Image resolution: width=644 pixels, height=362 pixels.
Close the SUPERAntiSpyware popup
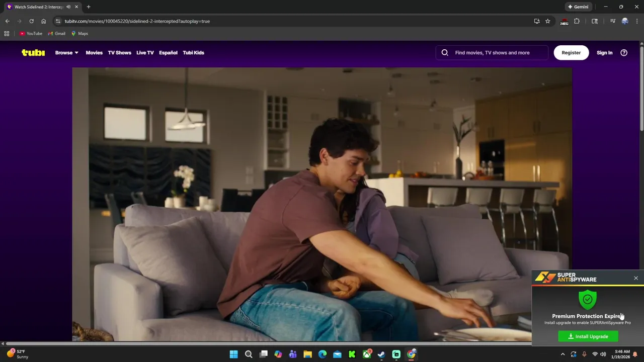click(x=636, y=278)
